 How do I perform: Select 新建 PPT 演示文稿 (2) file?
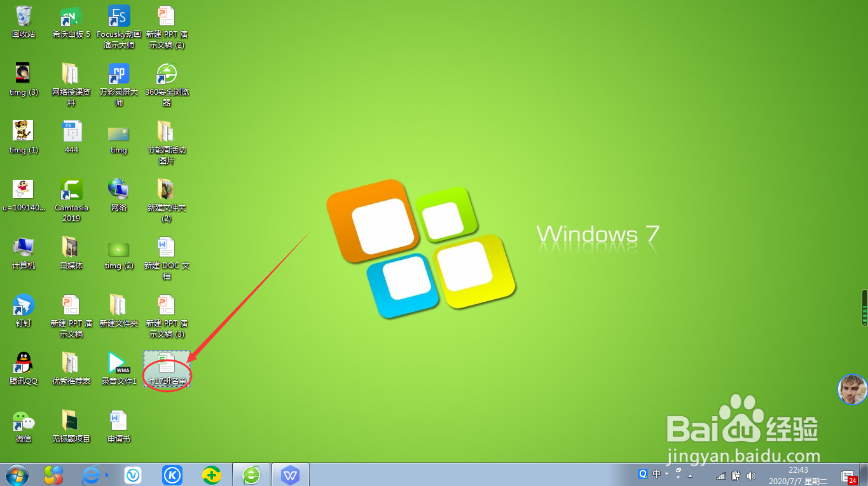(167, 27)
